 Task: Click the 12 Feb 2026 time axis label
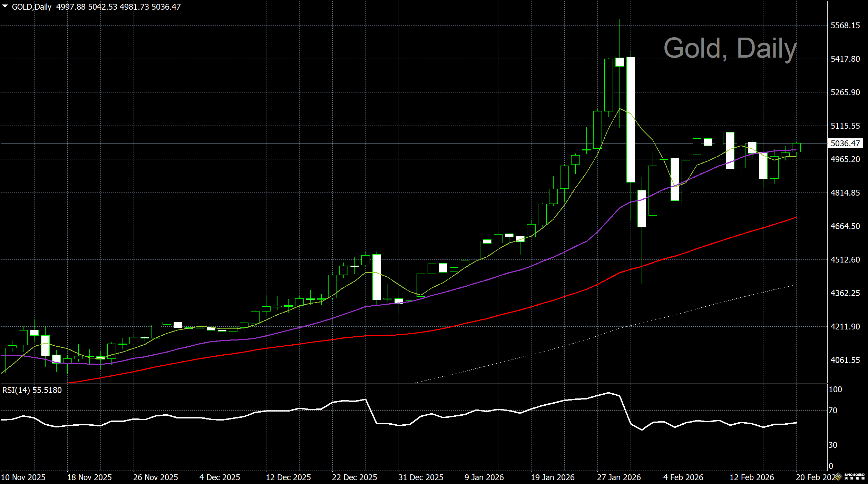pyautogui.click(x=752, y=477)
